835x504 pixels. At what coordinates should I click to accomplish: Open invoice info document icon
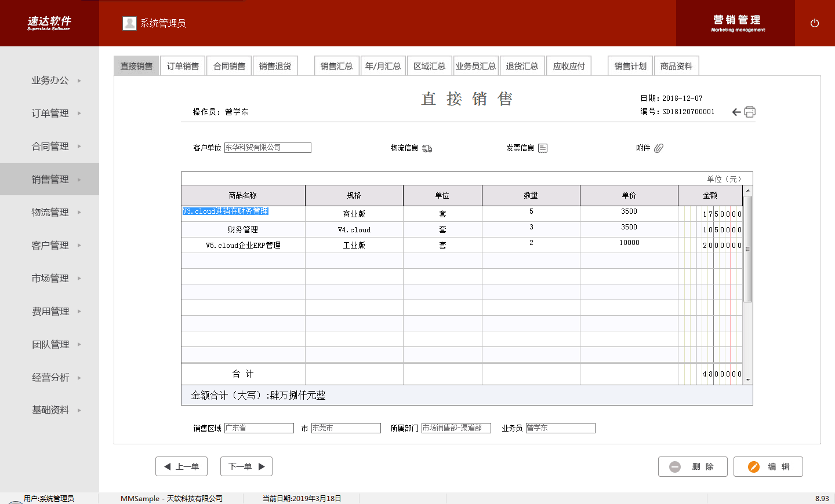(x=543, y=148)
